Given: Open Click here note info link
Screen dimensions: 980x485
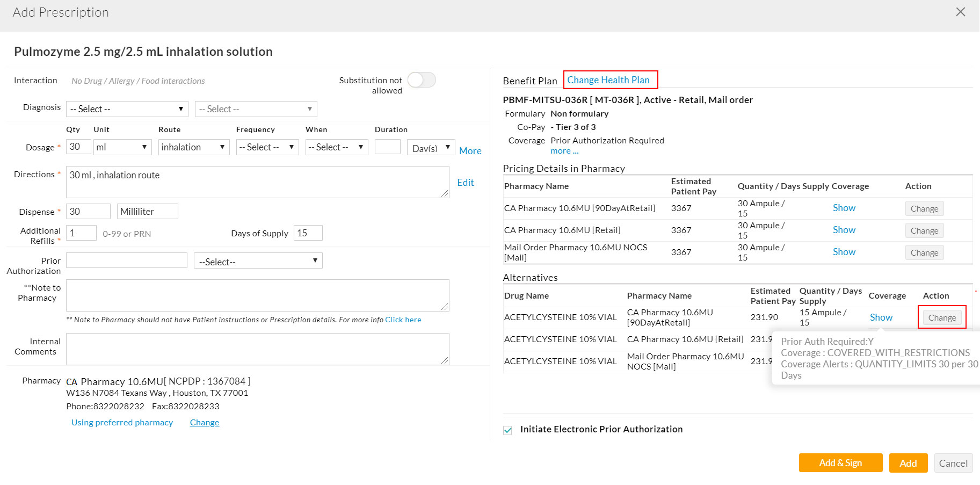Looking at the screenshot, I should click(x=403, y=320).
